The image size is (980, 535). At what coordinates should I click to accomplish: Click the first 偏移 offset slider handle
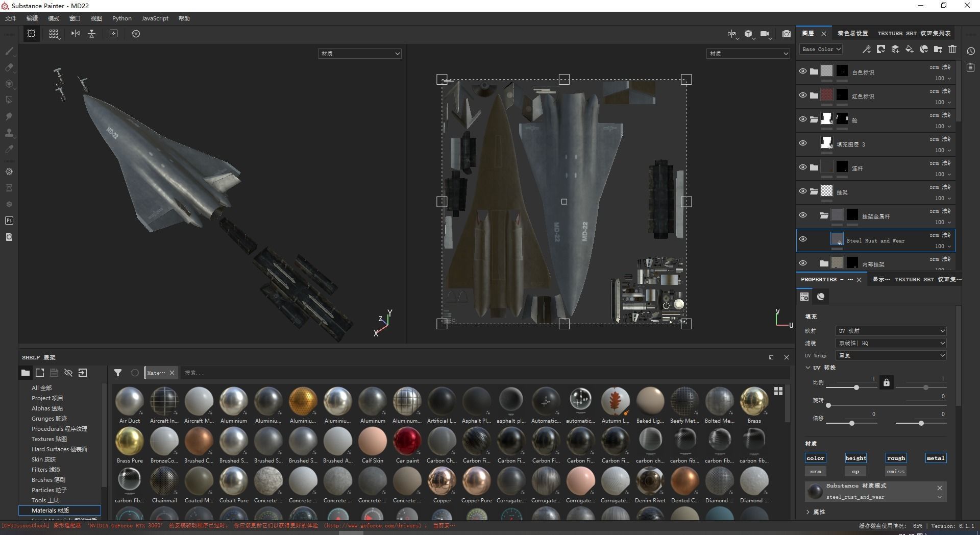852,423
